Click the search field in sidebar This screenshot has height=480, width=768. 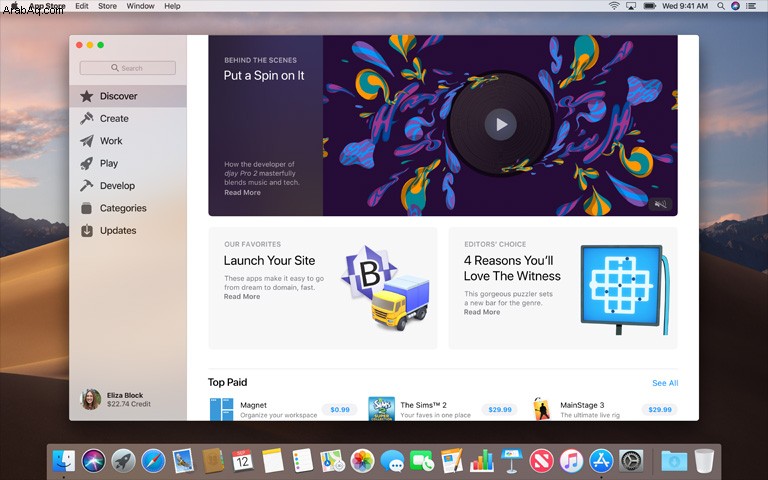click(x=127, y=68)
